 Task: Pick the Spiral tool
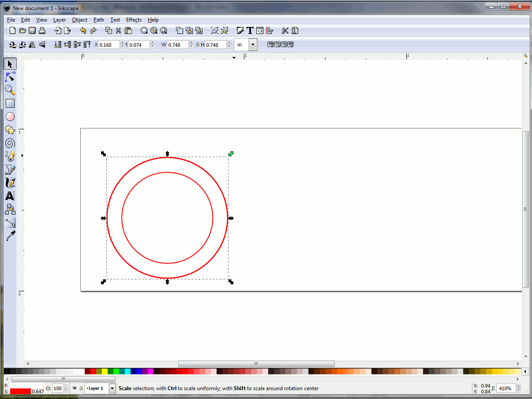tap(10, 143)
